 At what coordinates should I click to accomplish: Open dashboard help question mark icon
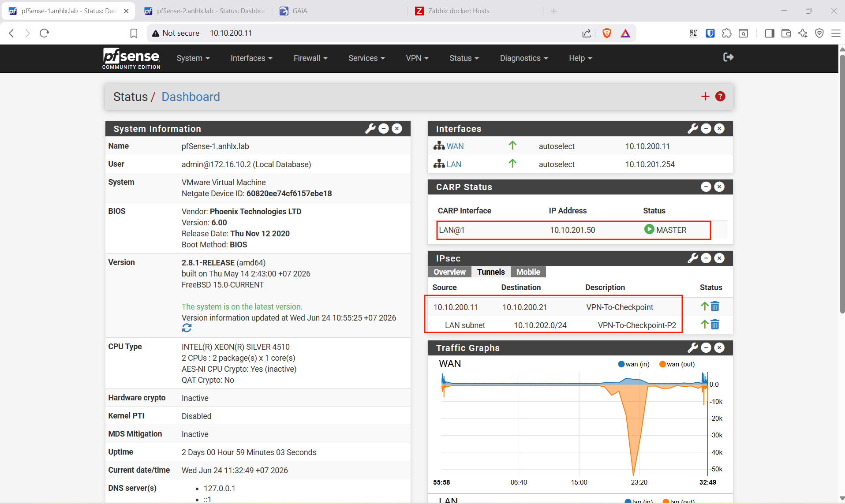click(720, 97)
